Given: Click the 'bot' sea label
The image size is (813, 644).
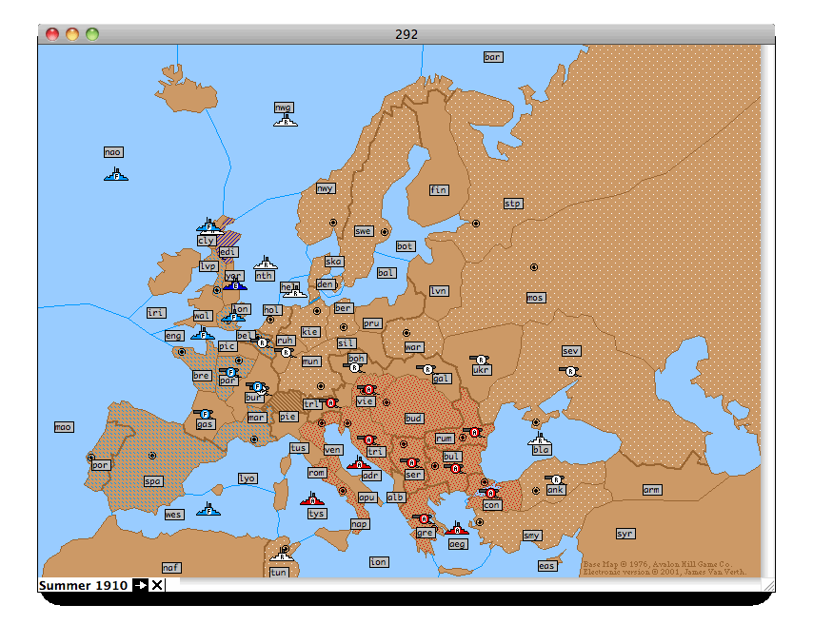Looking at the screenshot, I should pos(405,246).
